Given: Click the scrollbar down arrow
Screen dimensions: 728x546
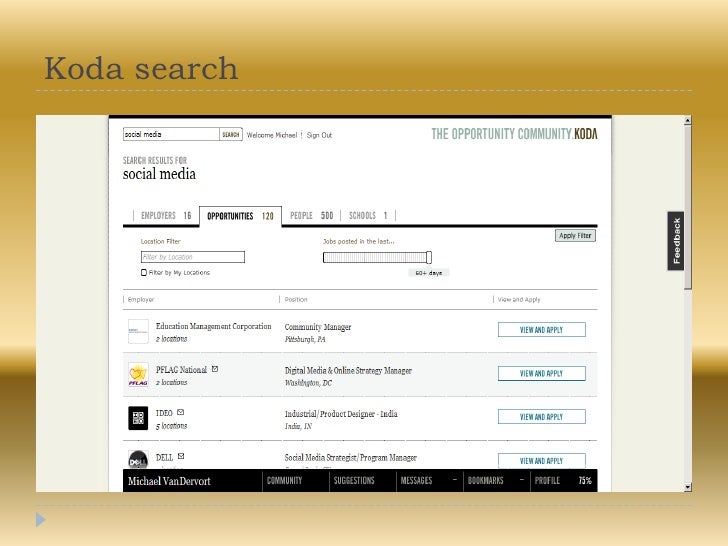Looking at the screenshot, I should pos(688,487).
